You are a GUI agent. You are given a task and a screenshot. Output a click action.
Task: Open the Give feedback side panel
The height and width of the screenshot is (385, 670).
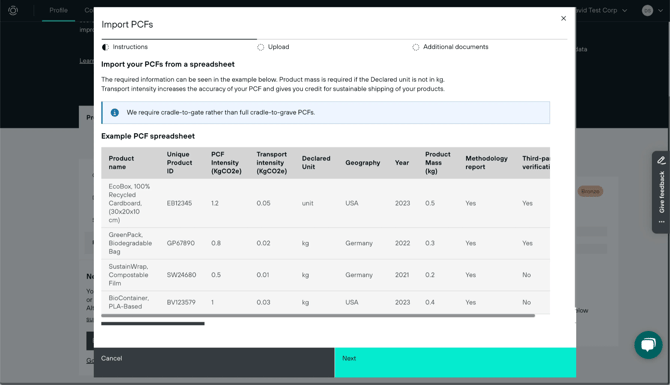[x=661, y=192]
